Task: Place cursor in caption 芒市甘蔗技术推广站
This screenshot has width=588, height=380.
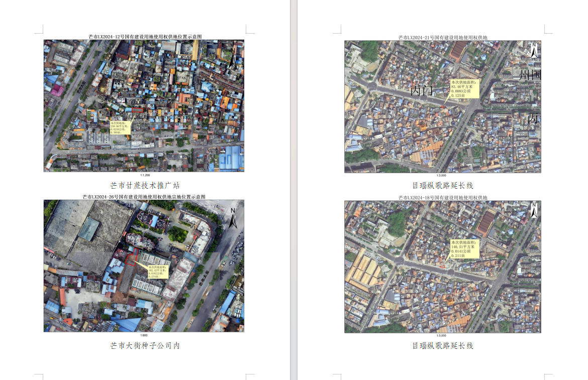Action: tap(145, 185)
